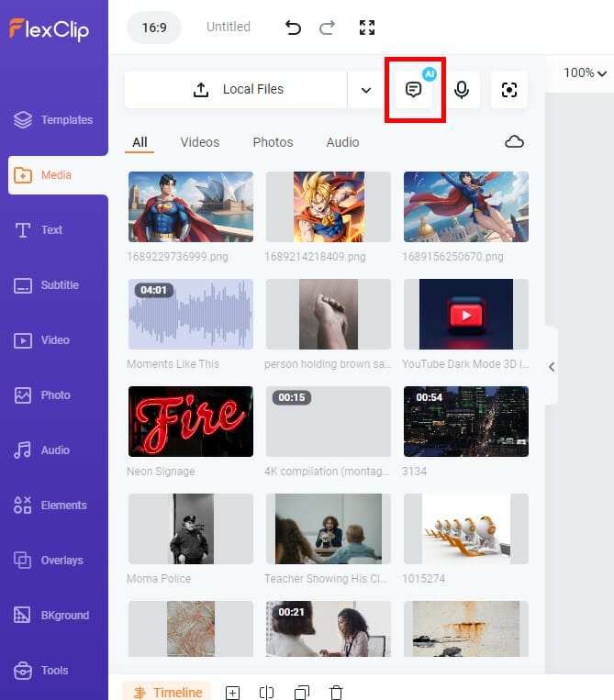Expand the Local Files dropdown arrow
The height and width of the screenshot is (700, 614).
click(x=366, y=90)
